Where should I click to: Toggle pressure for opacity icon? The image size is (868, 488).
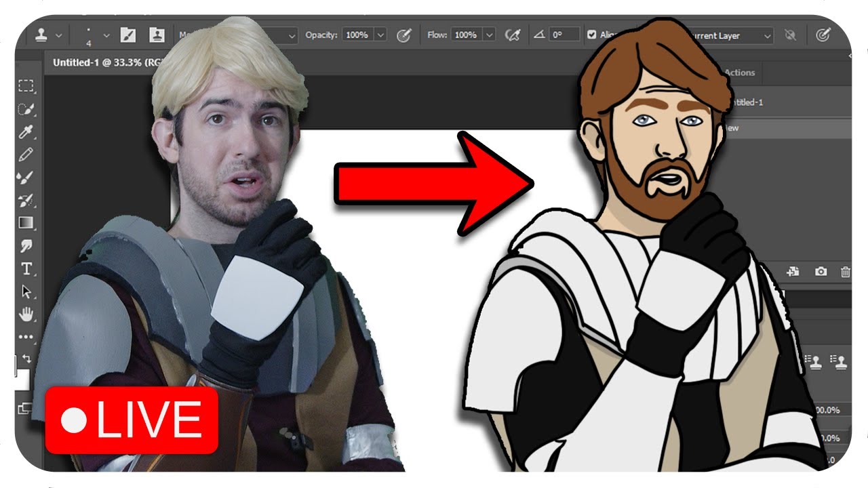(x=403, y=35)
